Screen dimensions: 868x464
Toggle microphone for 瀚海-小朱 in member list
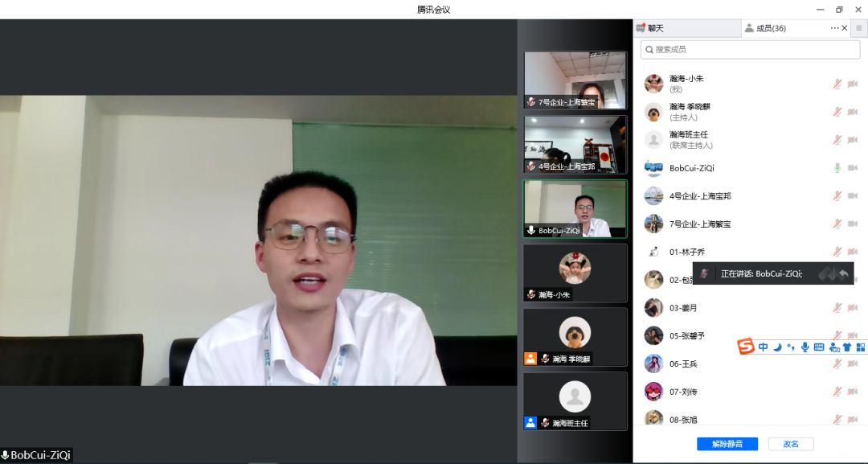[x=837, y=84]
